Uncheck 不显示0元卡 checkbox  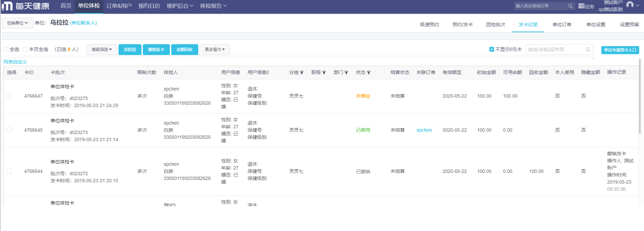pos(492,49)
